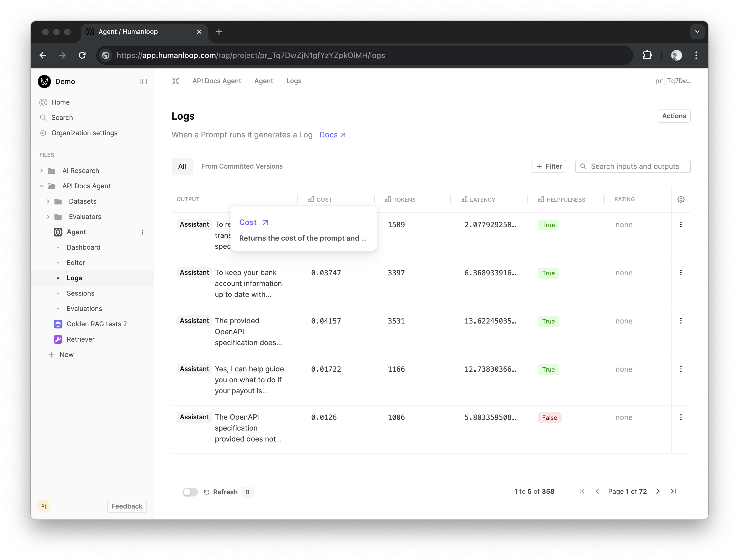The width and height of the screenshot is (739, 560).
Task: Open the browser three-dot menu
Action: tap(696, 55)
